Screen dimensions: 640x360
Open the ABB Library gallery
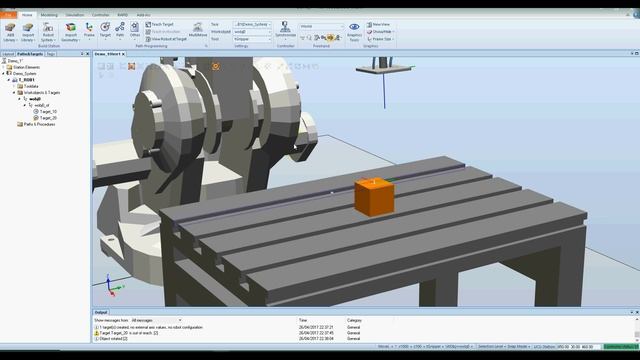(10, 32)
